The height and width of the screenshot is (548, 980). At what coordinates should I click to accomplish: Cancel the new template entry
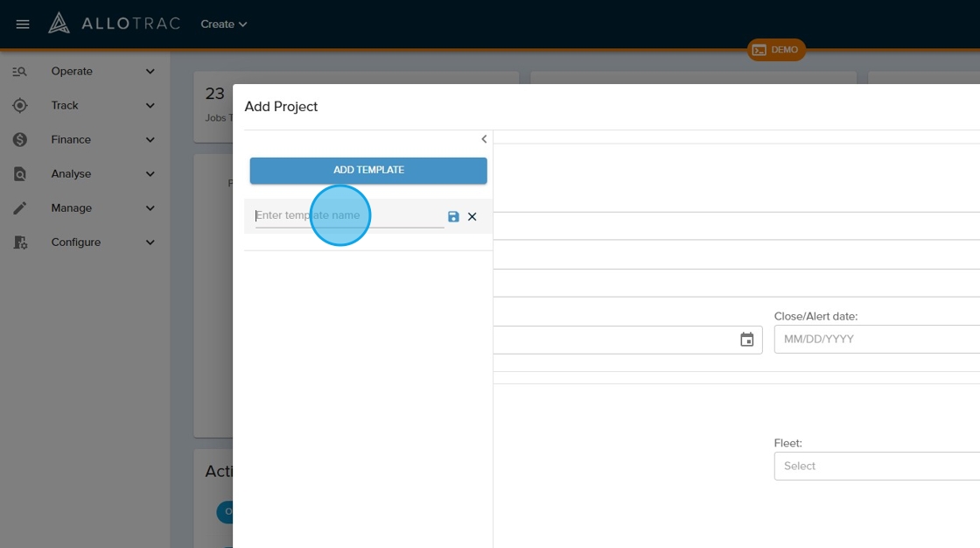click(x=472, y=216)
